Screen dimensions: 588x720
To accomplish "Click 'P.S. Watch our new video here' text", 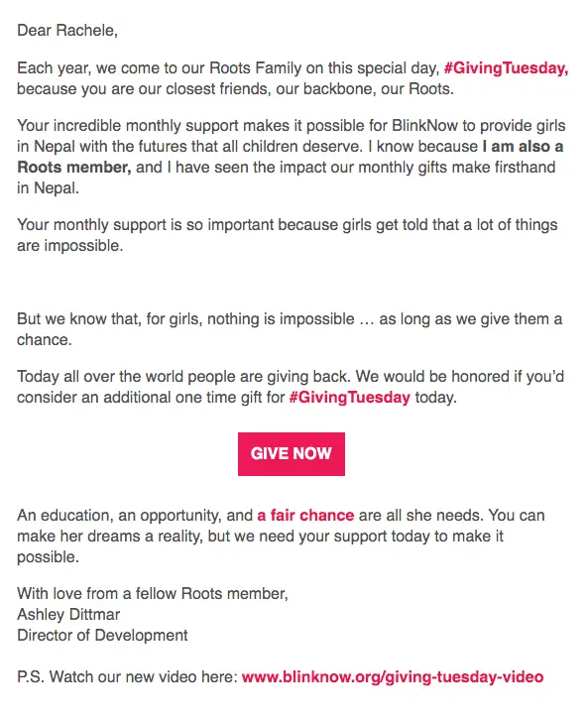I will 127,676.
